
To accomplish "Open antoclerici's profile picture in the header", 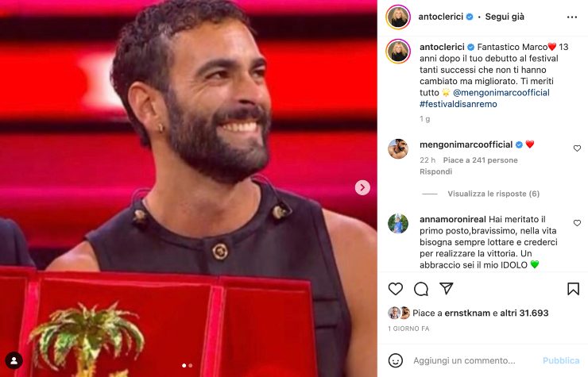I will click(x=398, y=17).
